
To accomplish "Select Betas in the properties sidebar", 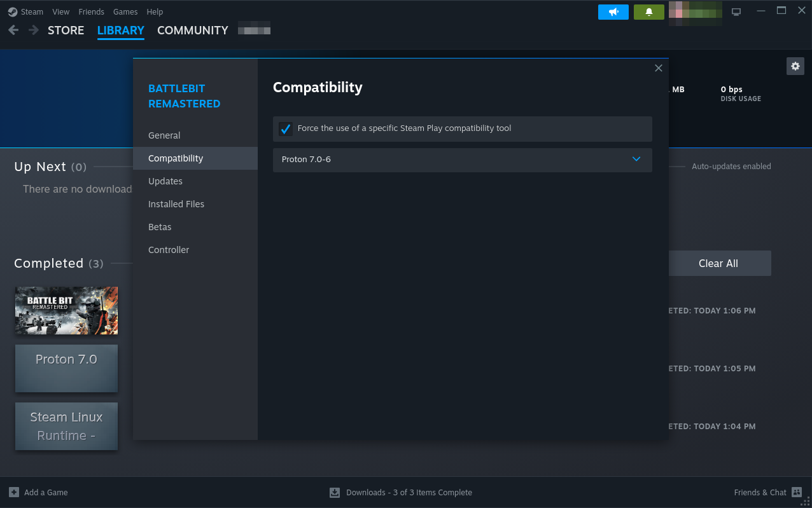I will [x=160, y=227].
